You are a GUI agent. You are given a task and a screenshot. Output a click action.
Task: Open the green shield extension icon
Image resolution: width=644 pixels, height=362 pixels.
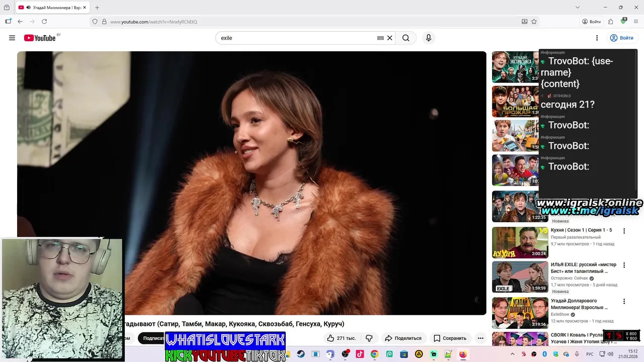click(x=623, y=21)
